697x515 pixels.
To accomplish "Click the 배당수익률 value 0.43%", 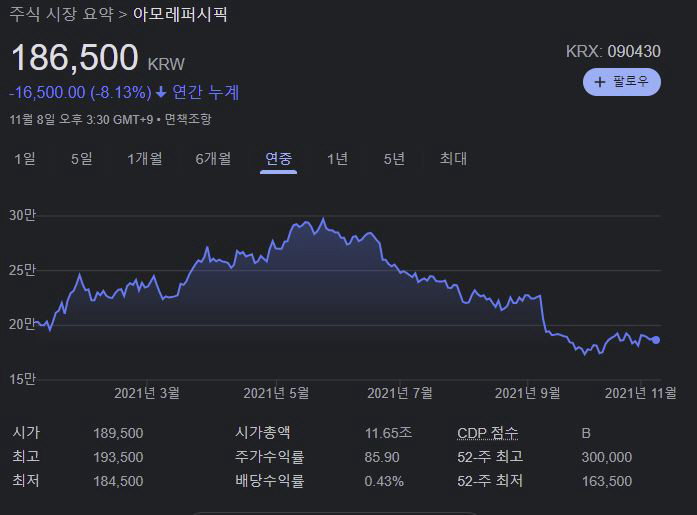I will tap(384, 481).
